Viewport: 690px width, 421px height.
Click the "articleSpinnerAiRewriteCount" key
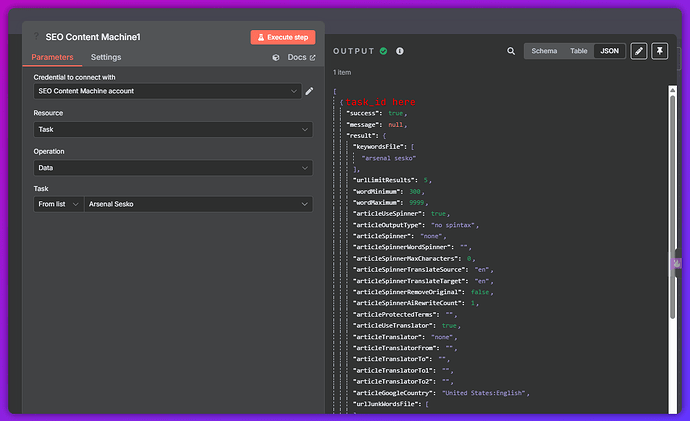(410, 303)
